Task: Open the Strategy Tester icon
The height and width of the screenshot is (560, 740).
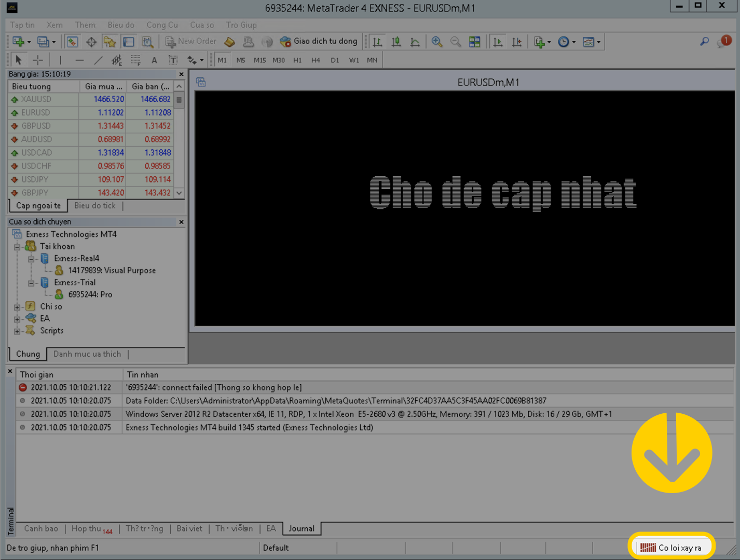Action: [x=147, y=41]
